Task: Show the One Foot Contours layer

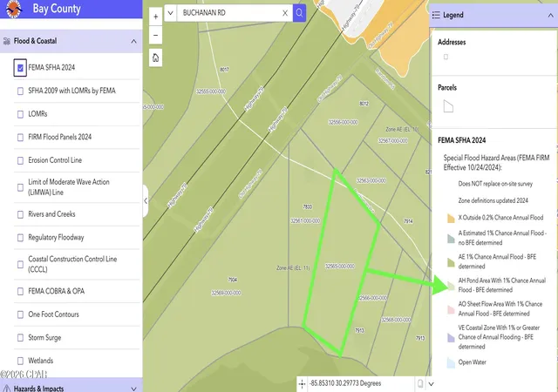Action: click(20, 314)
